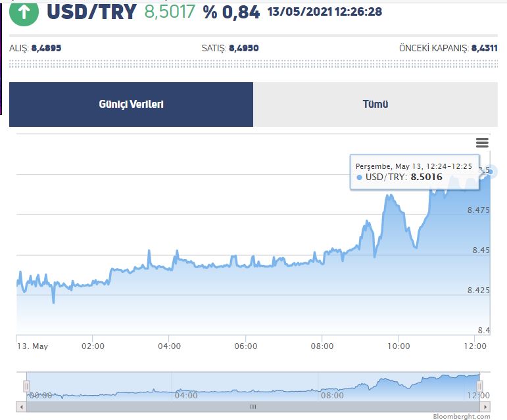This screenshot has height=420, width=507.
Task: Open the chart hamburger context menu
Action: click(482, 143)
